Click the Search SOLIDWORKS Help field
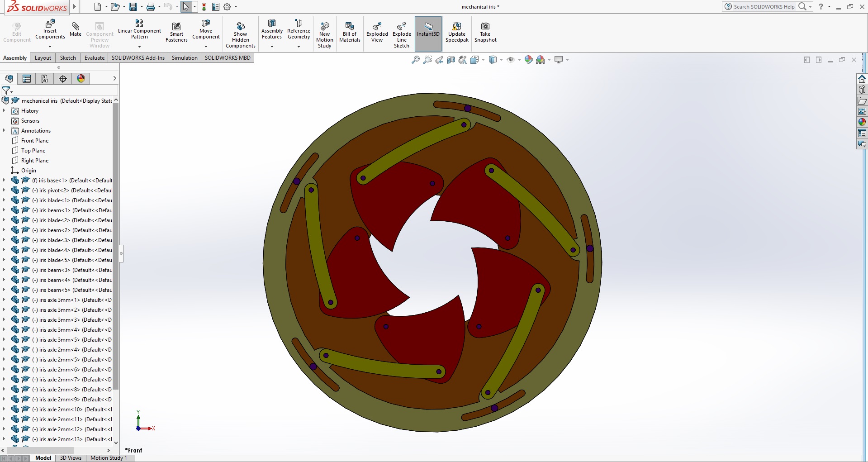The image size is (868, 462). (764, 7)
